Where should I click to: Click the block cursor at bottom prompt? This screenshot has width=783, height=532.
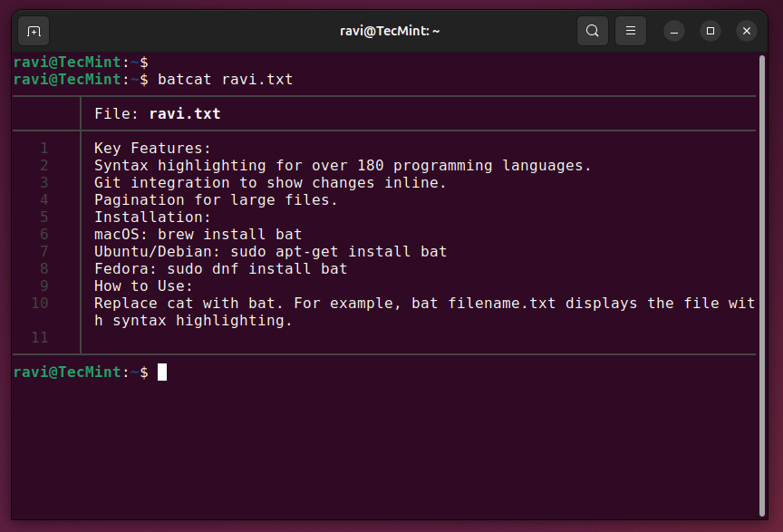click(162, 372)
